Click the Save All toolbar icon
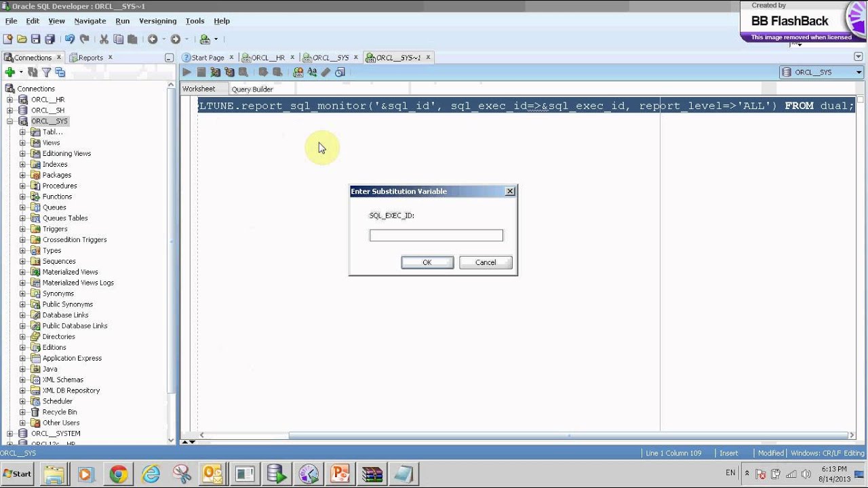 tap(50, 39)
